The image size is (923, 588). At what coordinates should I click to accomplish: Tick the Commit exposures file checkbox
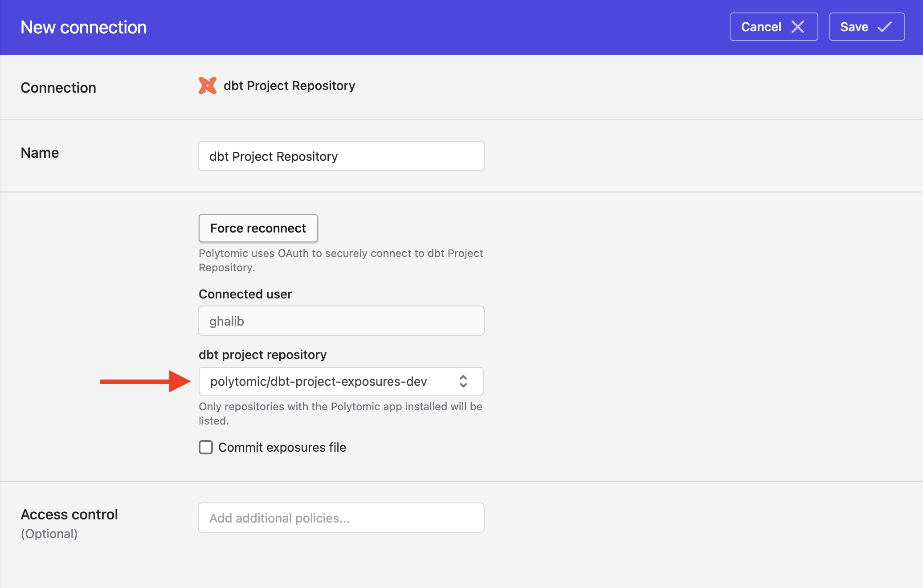[x=206, y=447]
